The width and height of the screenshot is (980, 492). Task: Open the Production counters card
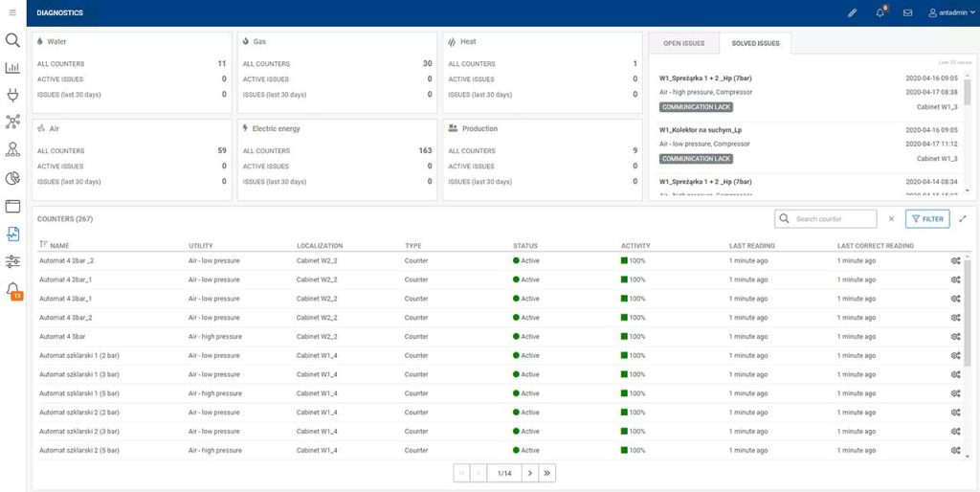(x=543, y=160)
